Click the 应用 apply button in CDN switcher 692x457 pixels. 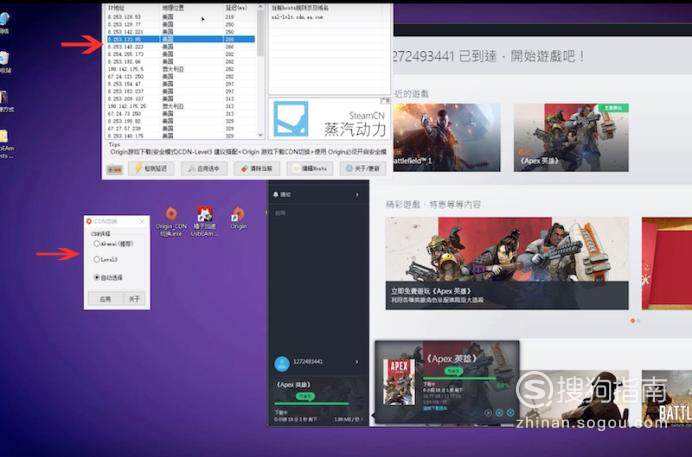(x=105, y=299)
